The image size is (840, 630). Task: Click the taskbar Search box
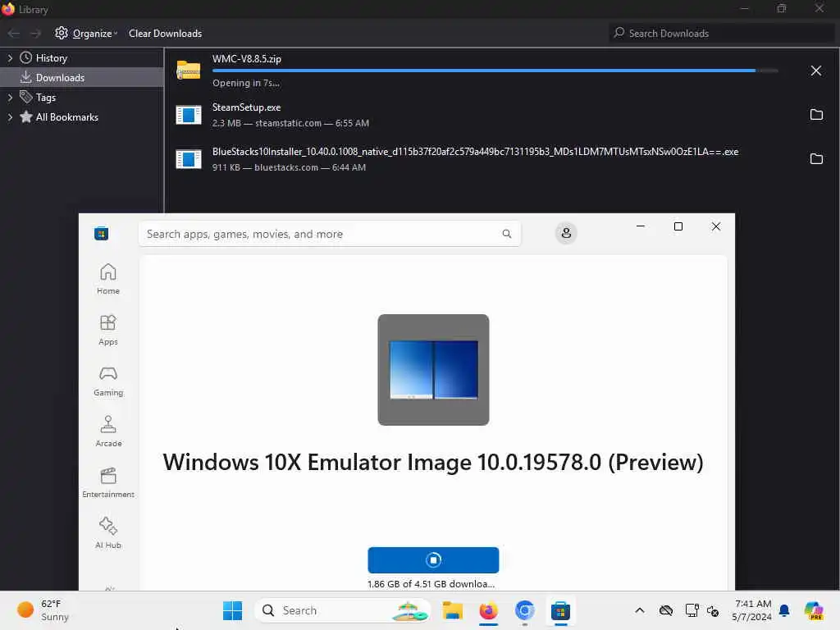(x=343, y=610)
